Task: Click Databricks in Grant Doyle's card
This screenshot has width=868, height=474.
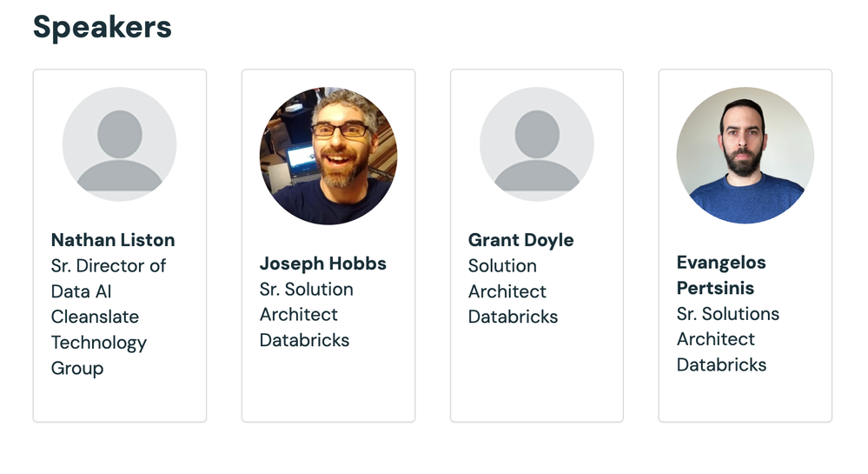Action: point(513,317)
